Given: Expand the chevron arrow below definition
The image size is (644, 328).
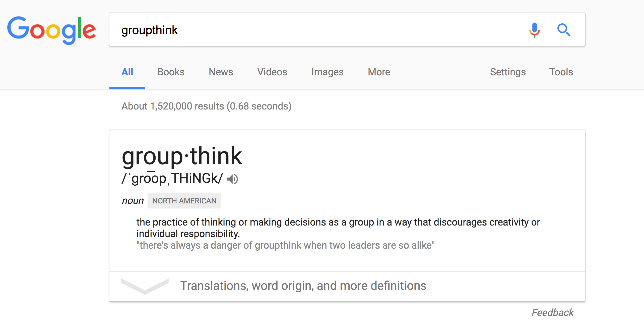Looking at the screenshot, I should [x=145, y=286].
